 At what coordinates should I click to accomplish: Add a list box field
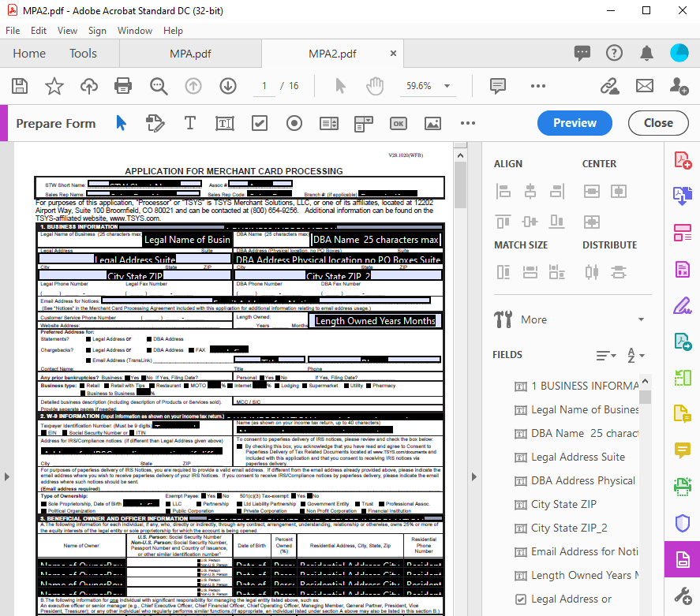pyautogui.click(x=329, y=123)
